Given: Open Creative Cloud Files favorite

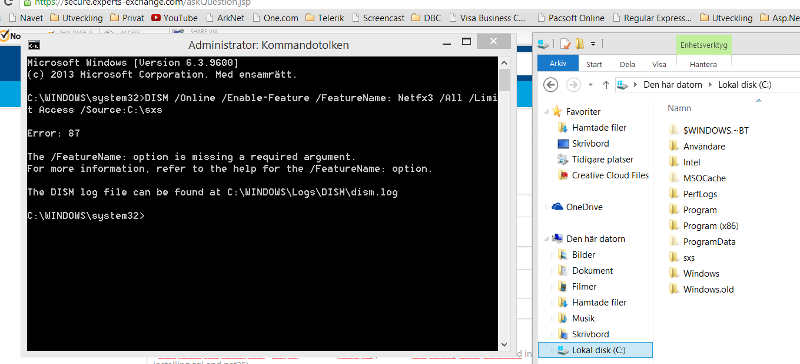Looking at the screenshot, I should (x=603, y=175).
